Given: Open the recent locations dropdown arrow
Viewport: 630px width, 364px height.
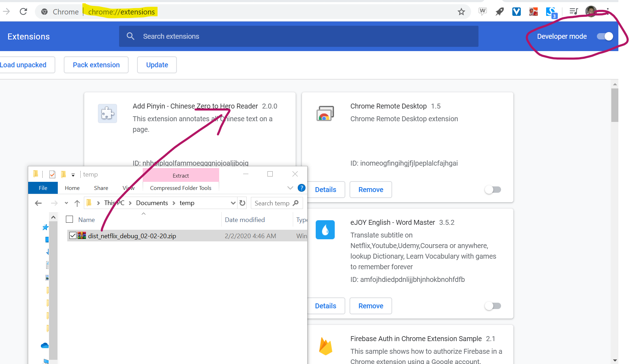Looking at the screenshot, I should coord(66,203).
